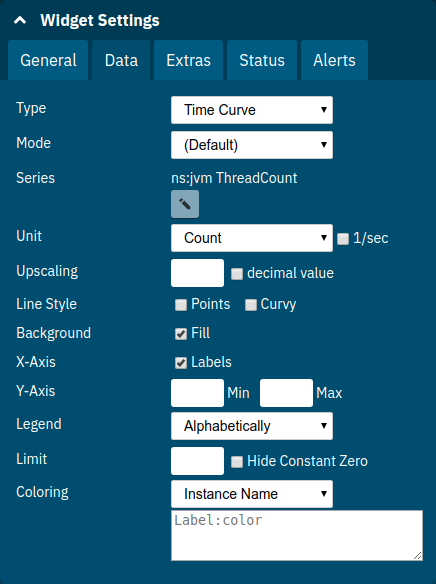This screenshot has height=584, width=436.
Task: Tick the decimal value checkbox
Action: coord(237,274)
